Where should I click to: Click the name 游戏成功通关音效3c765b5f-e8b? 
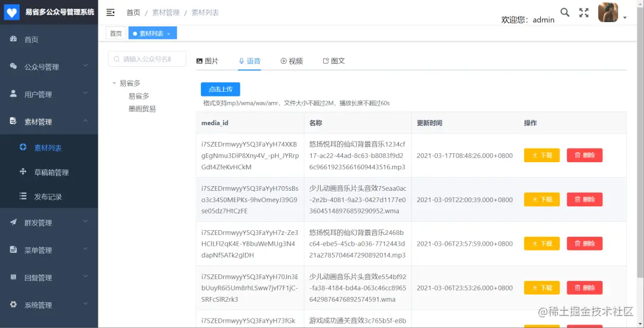pyautogui.click(x=357, y=321)
